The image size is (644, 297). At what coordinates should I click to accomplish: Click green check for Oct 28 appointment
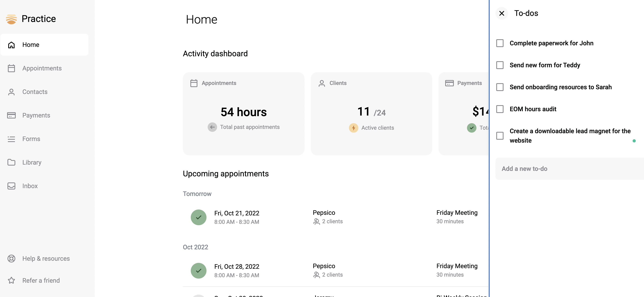coord(198,271)
